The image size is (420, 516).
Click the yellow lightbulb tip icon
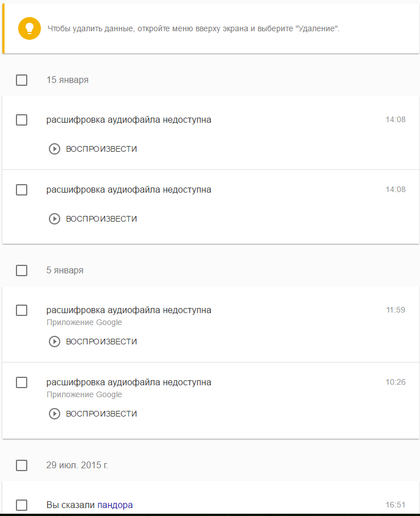tap(30, 28)
